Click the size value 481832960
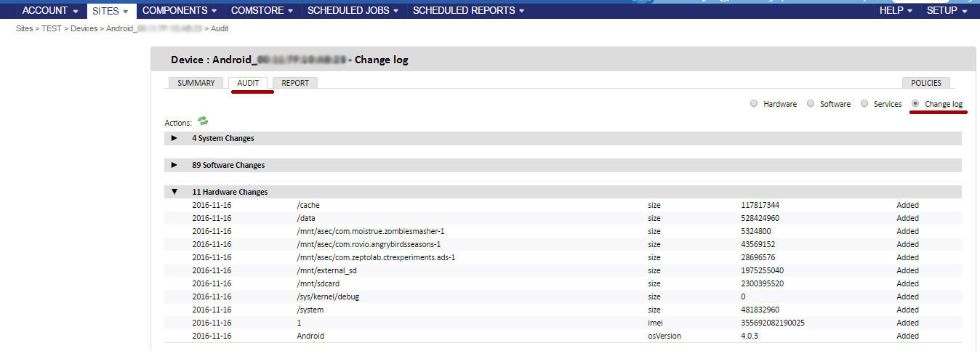This screenshot has height=351, width=980. [x=760, y=310]
